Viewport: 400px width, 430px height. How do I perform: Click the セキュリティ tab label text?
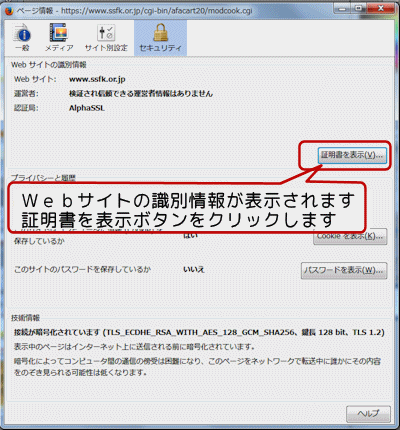(x=160, y=48)
